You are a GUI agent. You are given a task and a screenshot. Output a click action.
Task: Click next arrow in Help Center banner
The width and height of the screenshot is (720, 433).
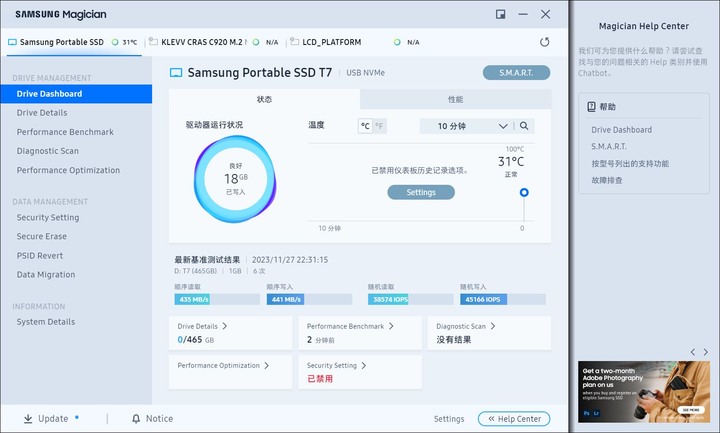point(706,352)
